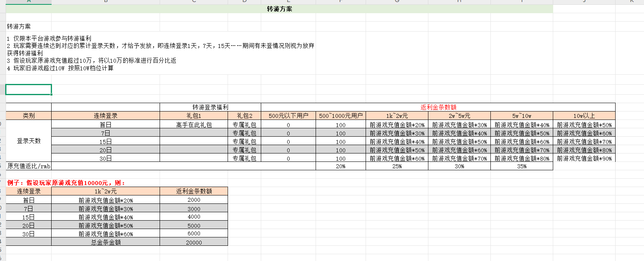
Task: Select the "前游戏充值金额*90%" cell
Action: 584,158
